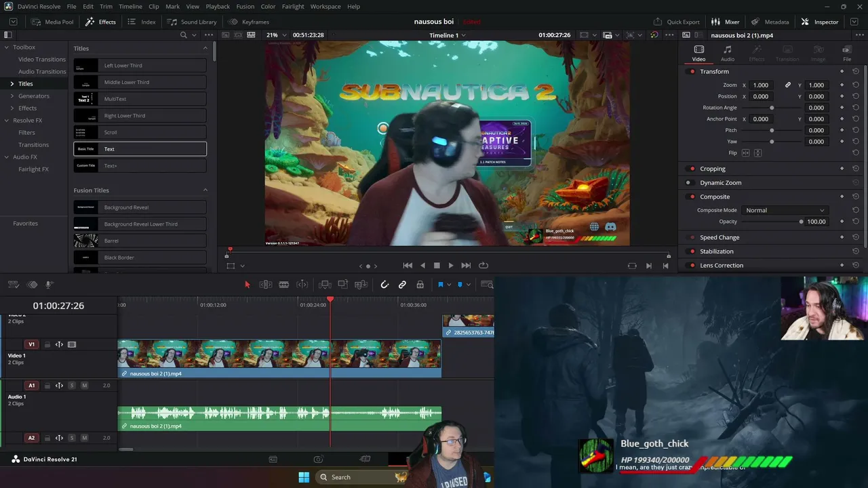The image size is (868, 488).
Task: Select the Left Lower Third title
Action: [x=140, y=66]
